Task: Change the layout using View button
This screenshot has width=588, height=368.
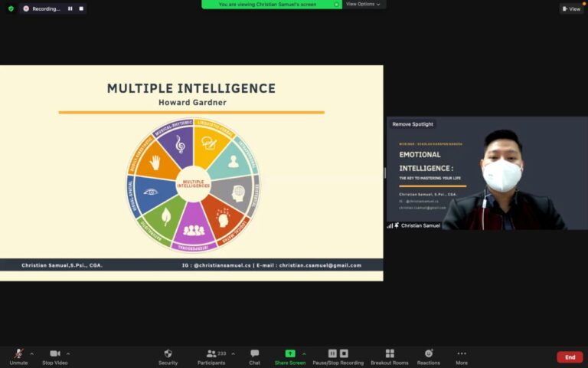Action: [x=571, y=8]
